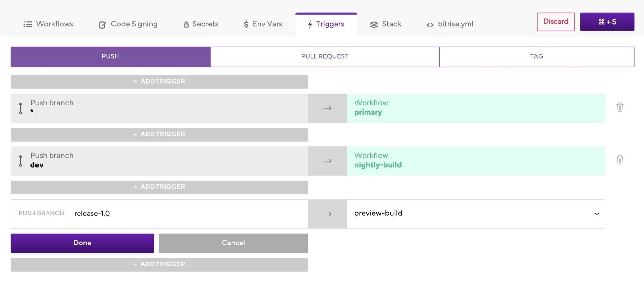Open the Secrets tab
644x289 pixels.
pos(201,24)
